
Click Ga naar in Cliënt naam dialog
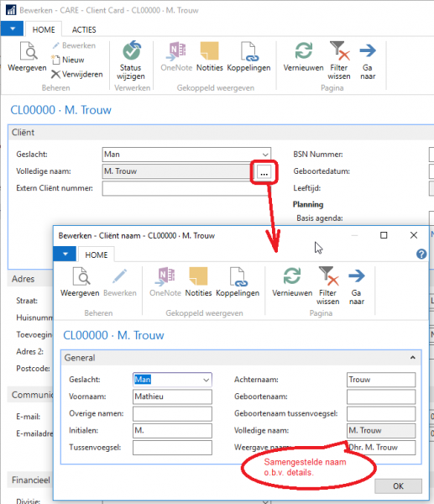(x=357, y=286)
